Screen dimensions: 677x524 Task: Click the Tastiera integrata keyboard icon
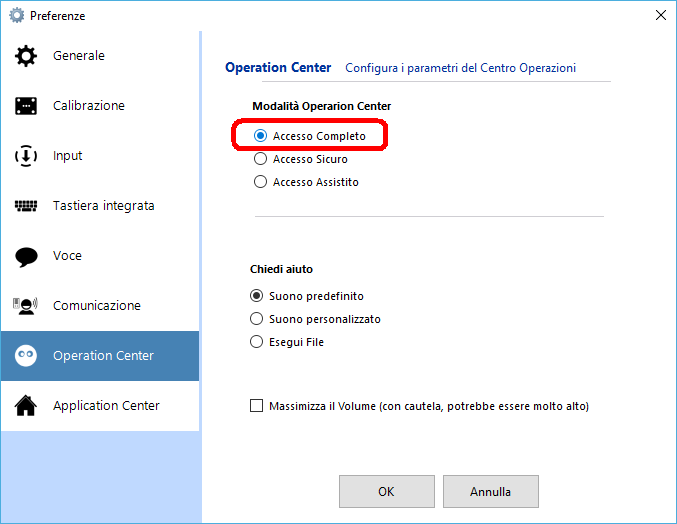tap(26, 206)
